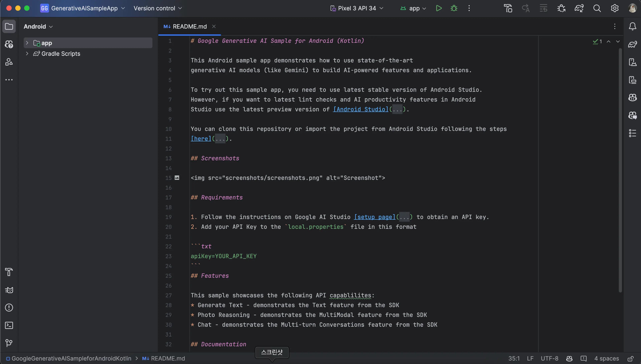This screenshot has width=641, height=364.
Task: Click line number 23 in the gutter
Action: (168, 256)
